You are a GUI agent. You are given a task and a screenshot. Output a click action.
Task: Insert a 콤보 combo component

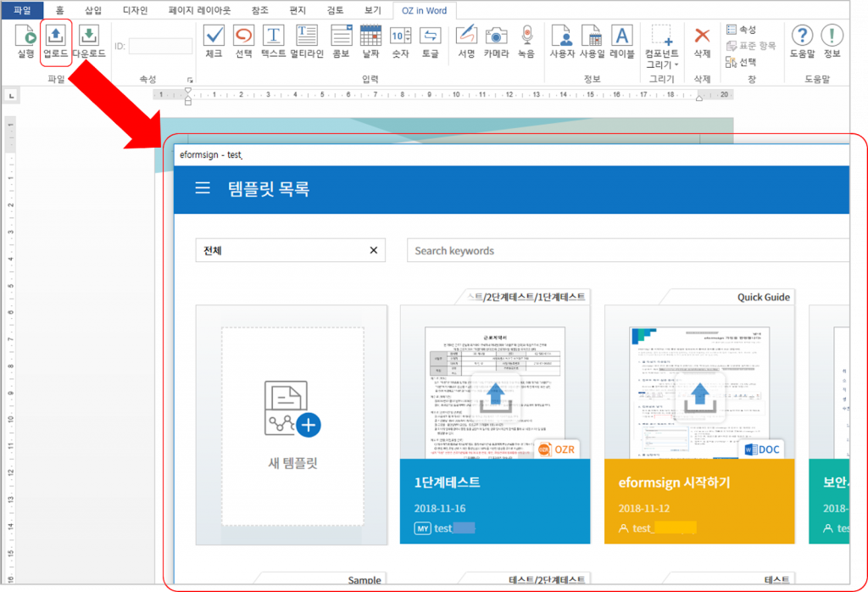pos(341,42)
